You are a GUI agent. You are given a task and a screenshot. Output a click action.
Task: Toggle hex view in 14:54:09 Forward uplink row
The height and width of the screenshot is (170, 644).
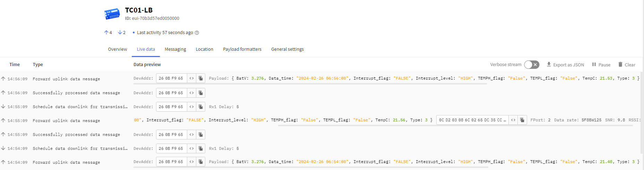point(191,162)
